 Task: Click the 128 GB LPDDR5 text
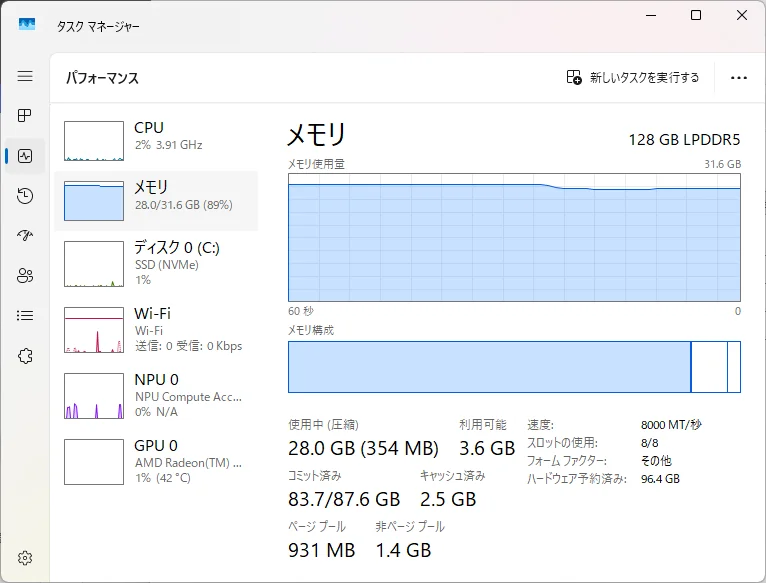click(684, 140)
